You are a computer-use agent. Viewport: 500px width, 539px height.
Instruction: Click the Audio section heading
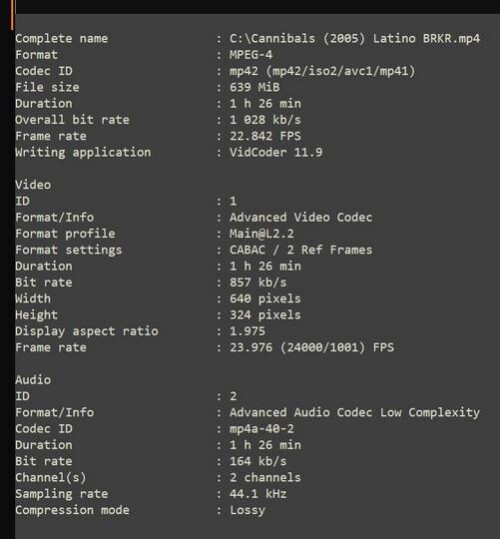pyautogui.click(x=33, y=380)
